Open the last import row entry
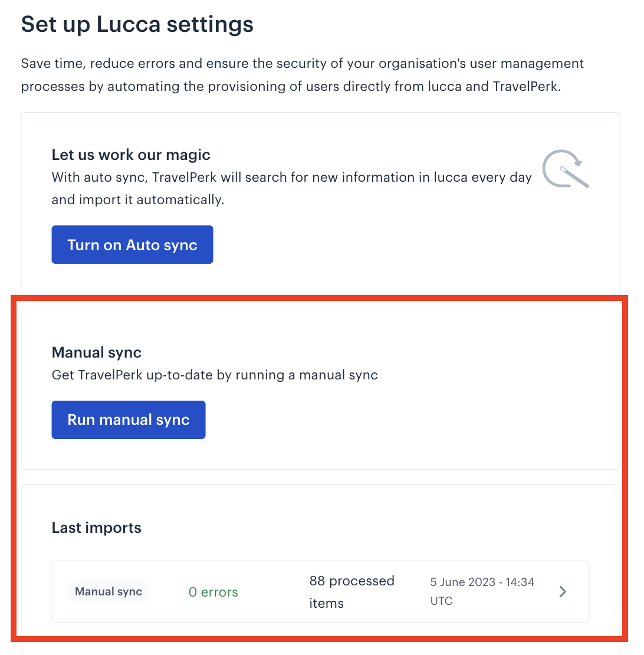 coord(321,591)
